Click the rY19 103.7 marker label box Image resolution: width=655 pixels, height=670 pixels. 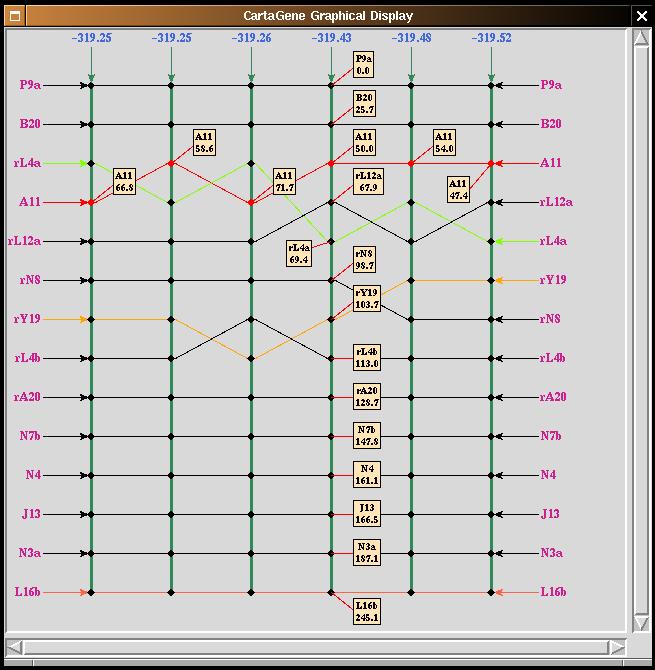tap(367, 298)
